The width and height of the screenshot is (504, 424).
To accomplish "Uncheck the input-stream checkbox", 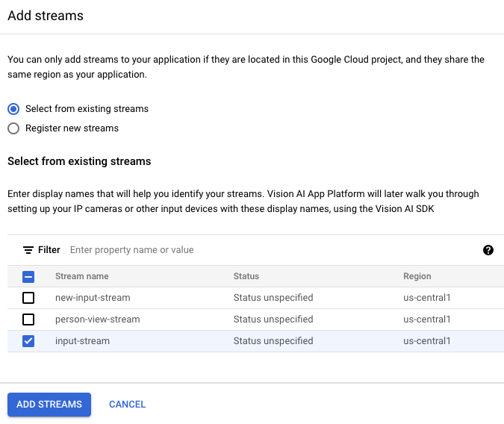I will 28,341.
